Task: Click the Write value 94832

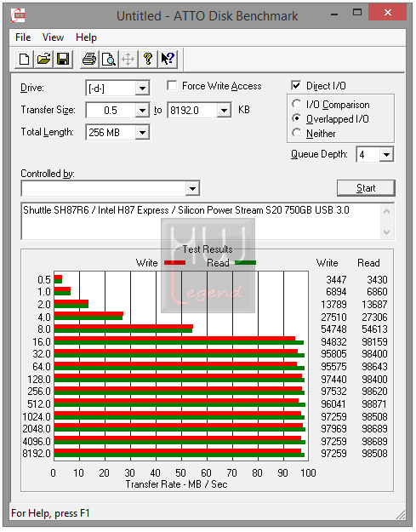Action: coord(333,341)
